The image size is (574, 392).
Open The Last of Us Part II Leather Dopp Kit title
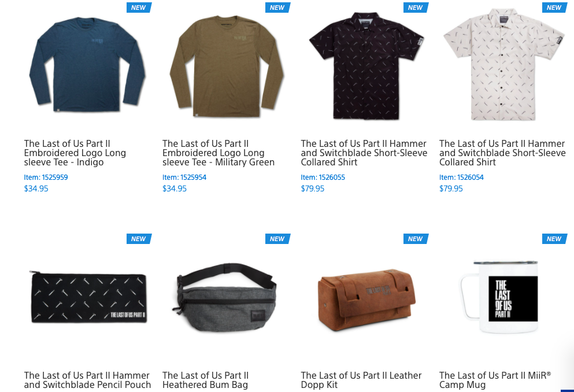point(361,380)
